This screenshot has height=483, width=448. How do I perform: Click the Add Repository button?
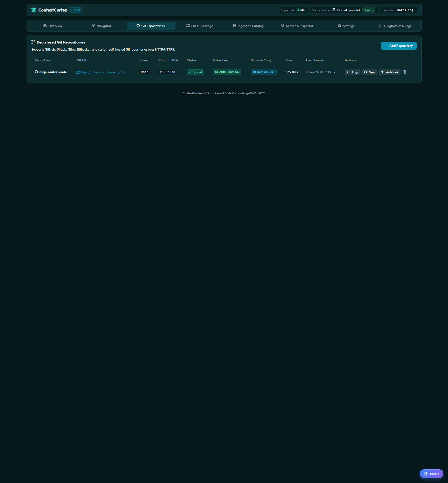tap(399, 46)
